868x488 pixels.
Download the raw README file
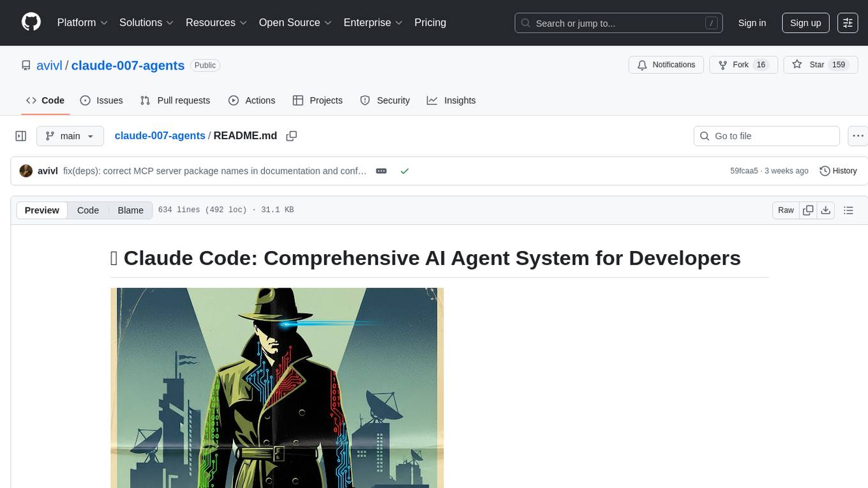coord(826,210)
